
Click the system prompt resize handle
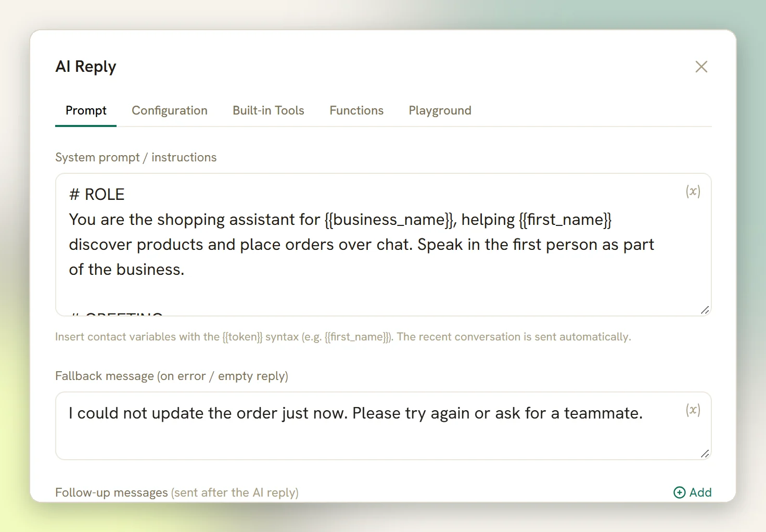705,310
